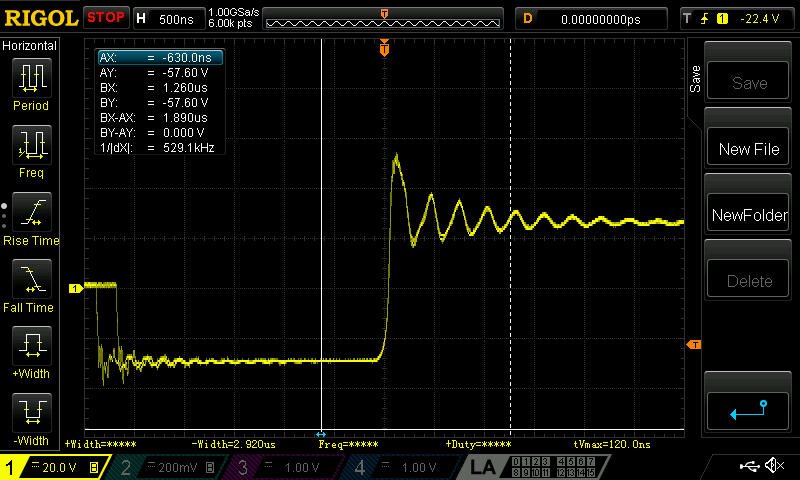The width and height of the screenshot is (800, 480).
Task: Click the trigger level marker on the right edge
Action: point(694,345)
